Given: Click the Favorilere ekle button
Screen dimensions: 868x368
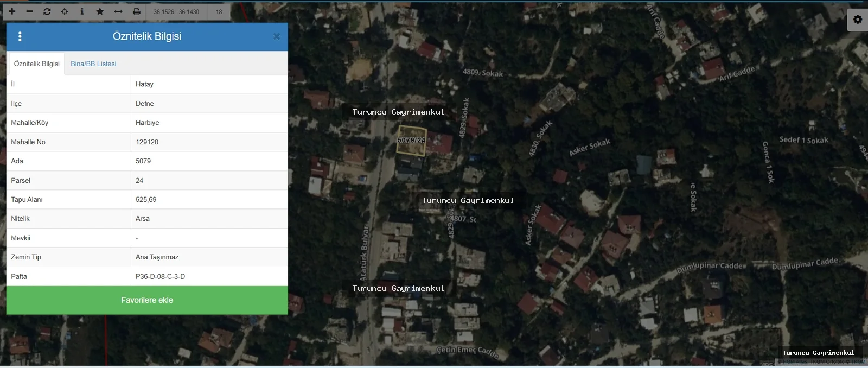Looking at the screenshot, I should [147, 300].
